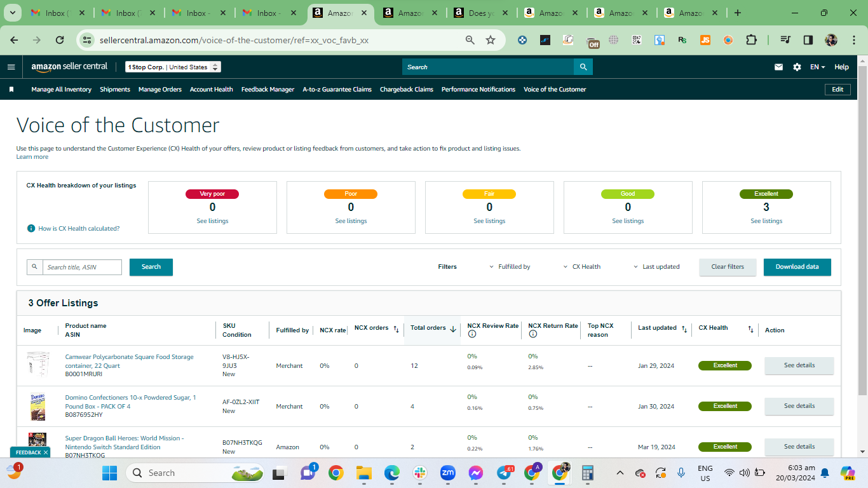Open Account Health menu item
The width and height of the screenshot is (868, 488).
click(x=212, y=90)
